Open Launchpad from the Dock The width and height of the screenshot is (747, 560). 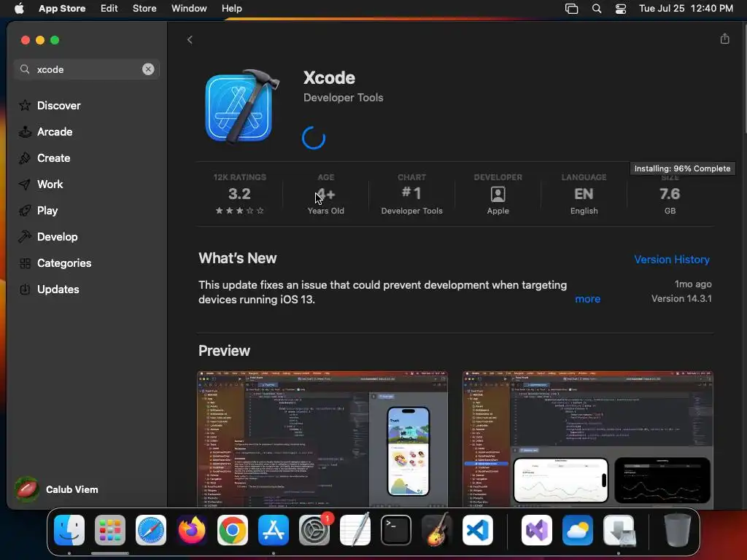click(110, 530)
